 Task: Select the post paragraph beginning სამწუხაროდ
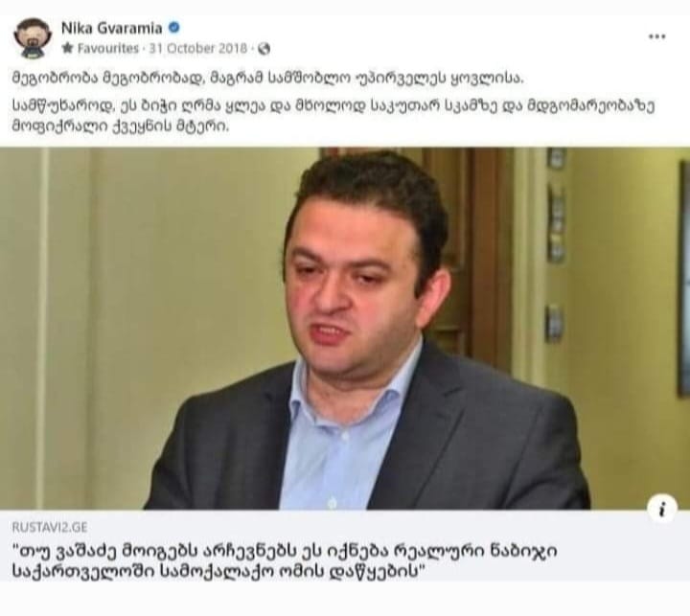[x=333, y=116]
